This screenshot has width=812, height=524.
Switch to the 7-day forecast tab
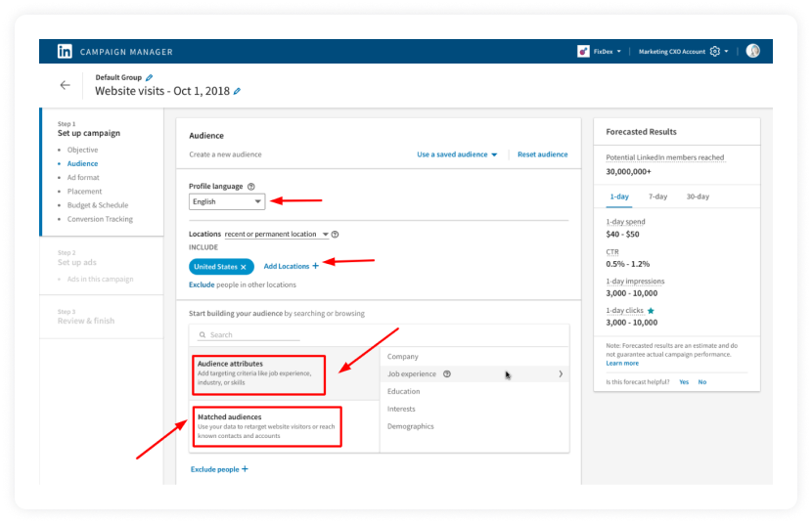[x=657, y=196]
